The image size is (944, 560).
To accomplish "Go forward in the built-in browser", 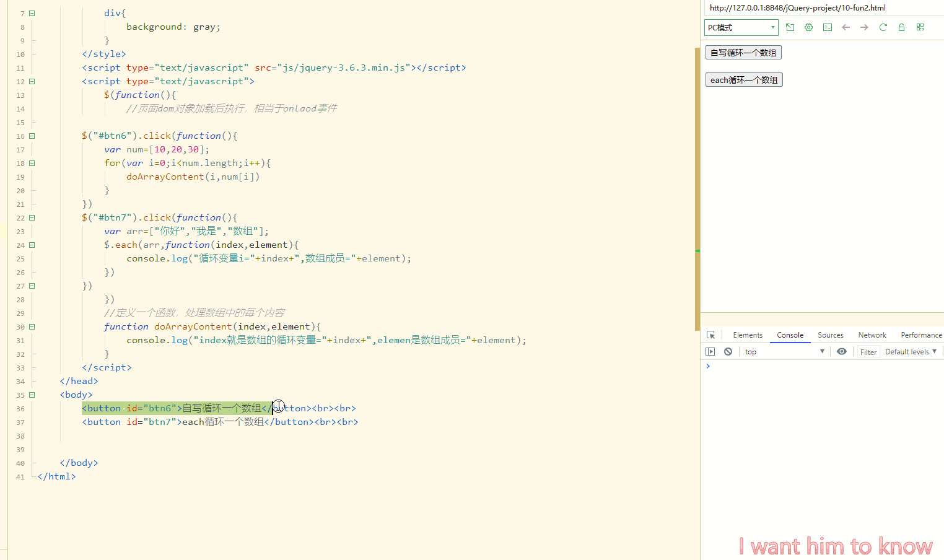I will coord(864,27).
